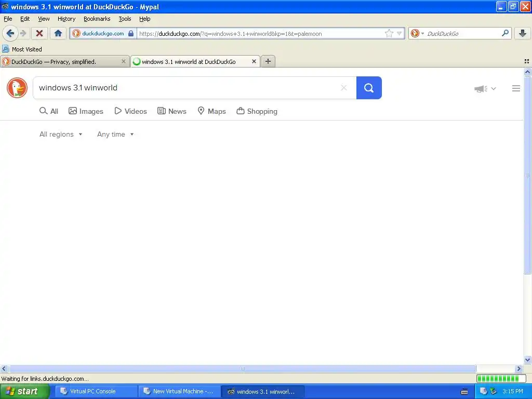Clear the search query with the X
The height and width of the screenshot is (399, 532).
(344, 88)
